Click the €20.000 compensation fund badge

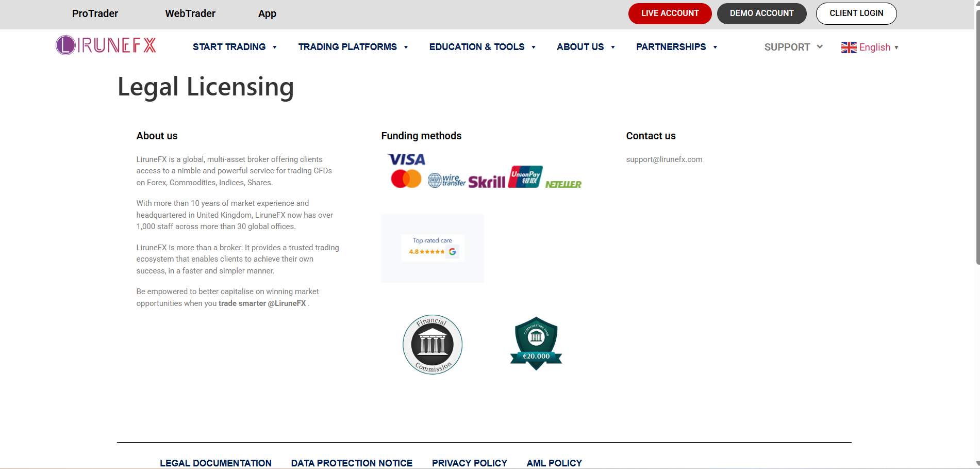point(536,344)
